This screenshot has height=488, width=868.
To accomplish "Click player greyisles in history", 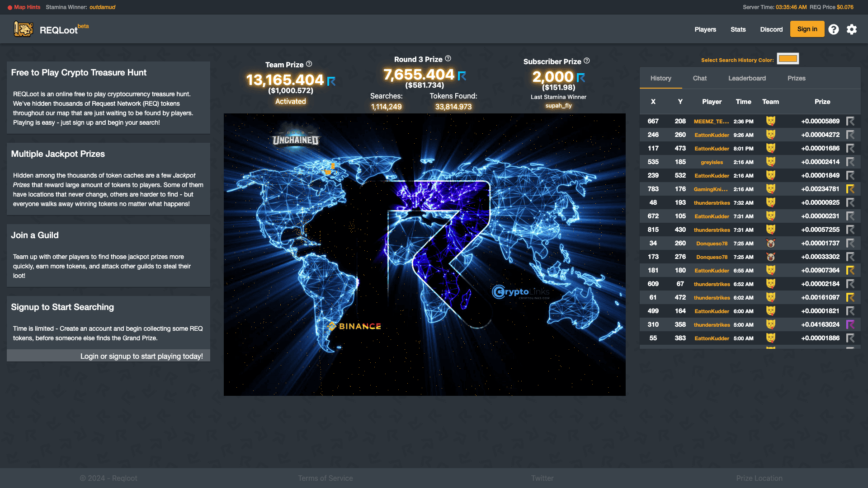I will 712,162.
